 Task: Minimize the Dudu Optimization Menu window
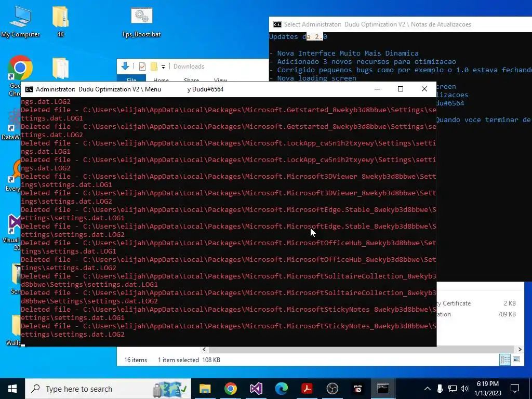point(377,89)
